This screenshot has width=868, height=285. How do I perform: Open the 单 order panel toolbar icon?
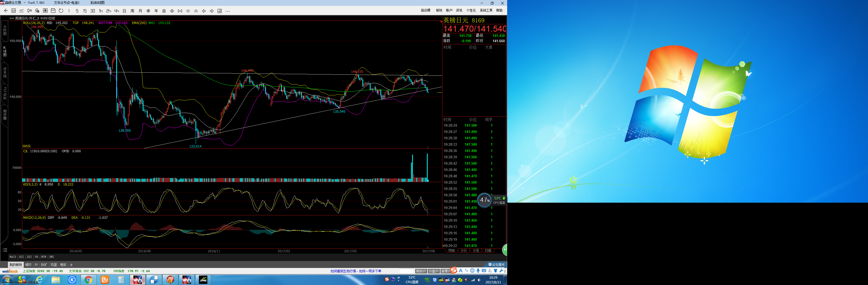point(45,11)
